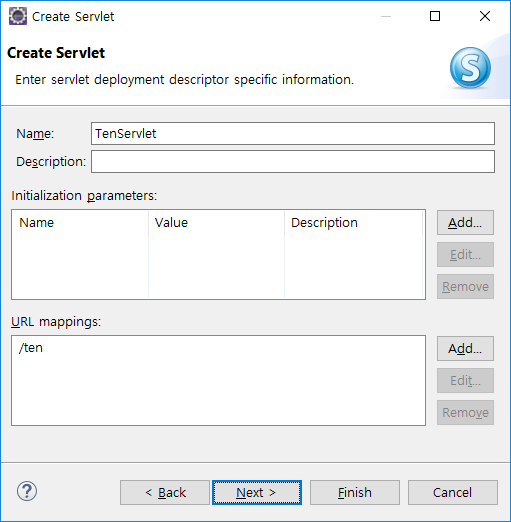Edit the selected initialization parameter
Viewport: 511px width, 522px height.
pyautogui.click(x=465, y=254)
